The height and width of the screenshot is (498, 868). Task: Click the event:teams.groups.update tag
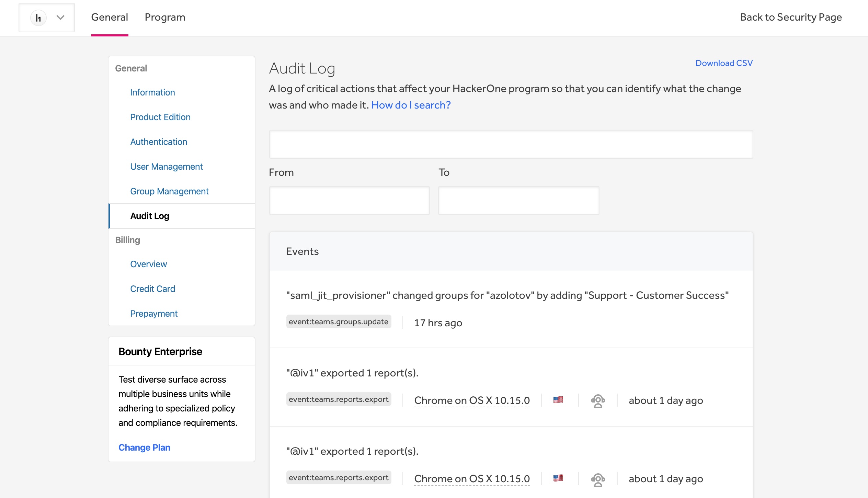tap(339, 322)
